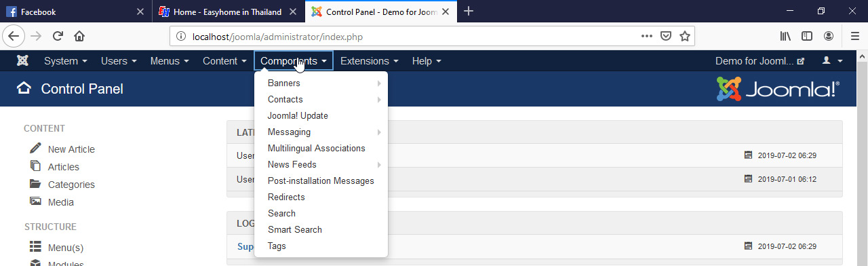Open the Content dropdown menu

[224, 61]
